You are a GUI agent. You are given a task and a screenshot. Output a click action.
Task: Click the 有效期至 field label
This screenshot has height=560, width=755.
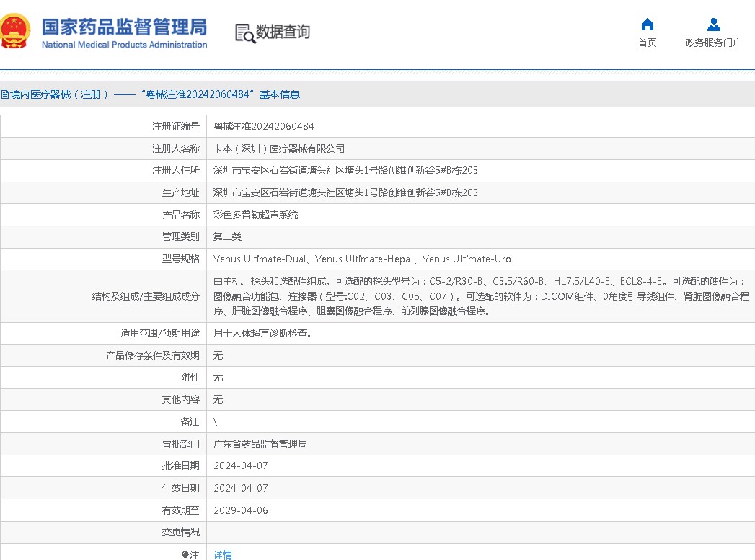tap(180, 510)
